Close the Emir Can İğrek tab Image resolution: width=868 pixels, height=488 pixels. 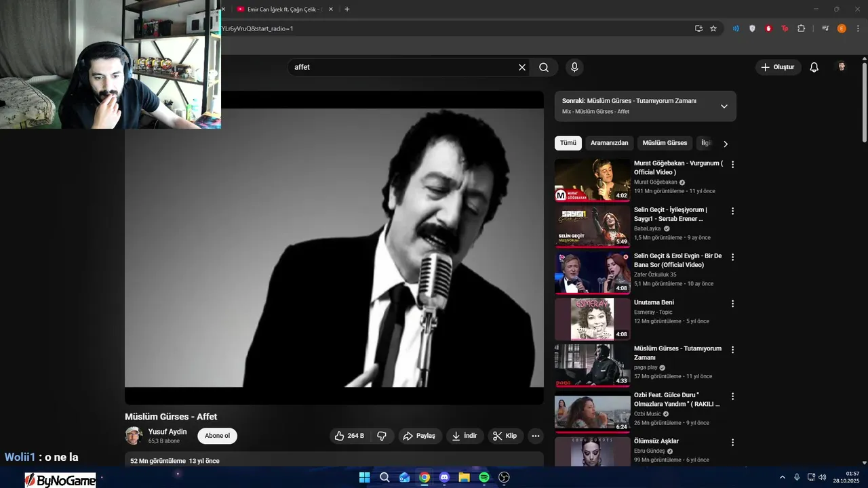(331, 9)
